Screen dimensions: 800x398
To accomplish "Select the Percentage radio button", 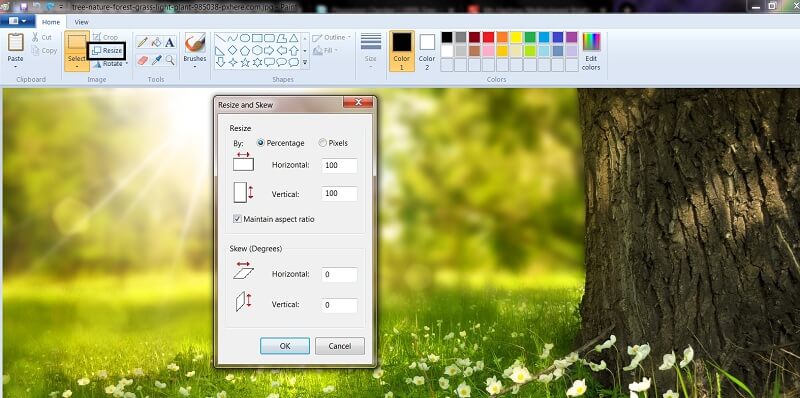I will [261, 143].
